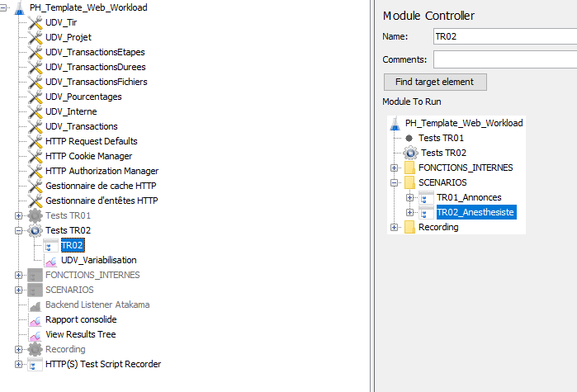Image resolution: width=577 pixels, height=392 pixels.
Task: Expand the HTTP(S) Test Script Recorder node
Action: [18, 365]
